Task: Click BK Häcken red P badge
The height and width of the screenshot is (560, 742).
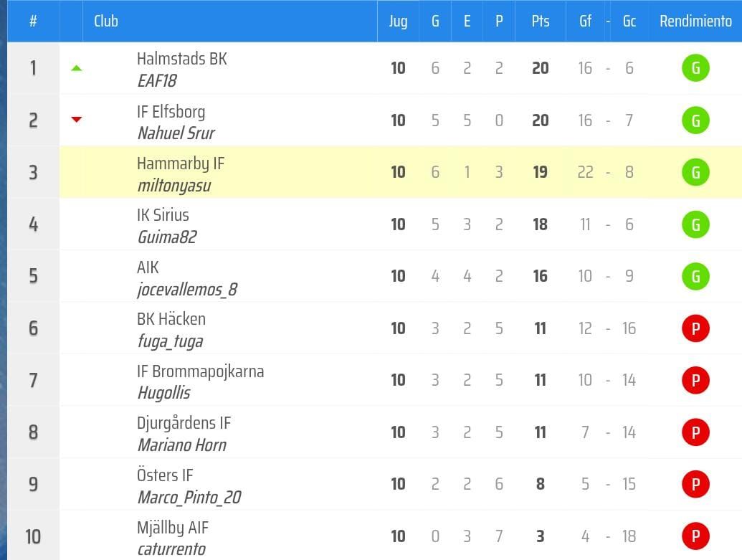Action: coord(695,328)
